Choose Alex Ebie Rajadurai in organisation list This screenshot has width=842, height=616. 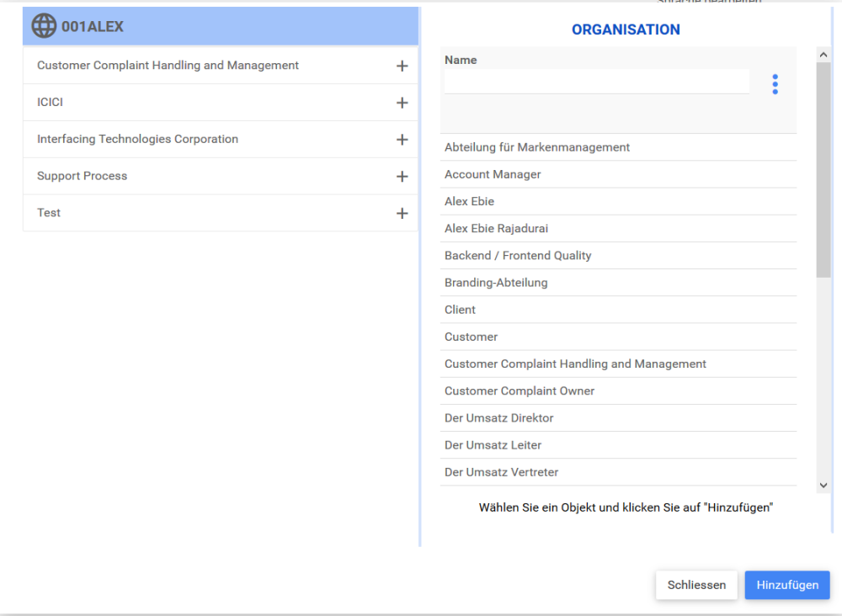[x=496, y=228]
